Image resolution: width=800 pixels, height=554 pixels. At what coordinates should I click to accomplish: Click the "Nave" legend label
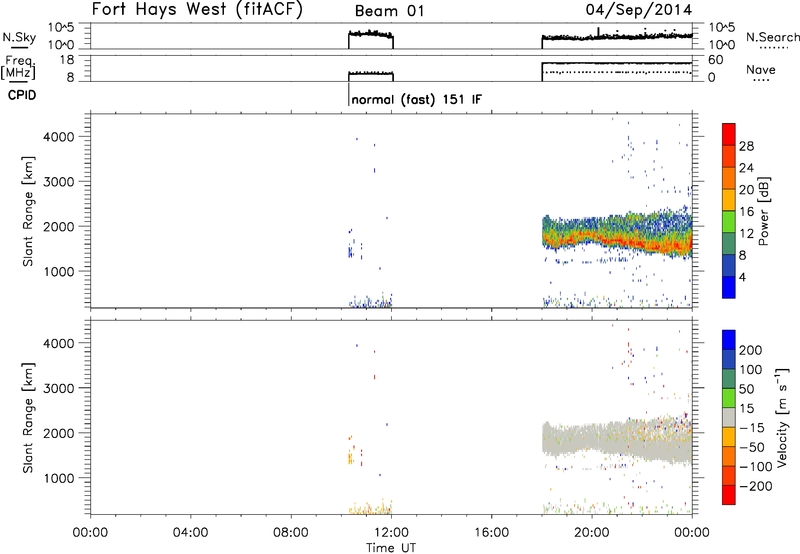click(x=760, y=69)
